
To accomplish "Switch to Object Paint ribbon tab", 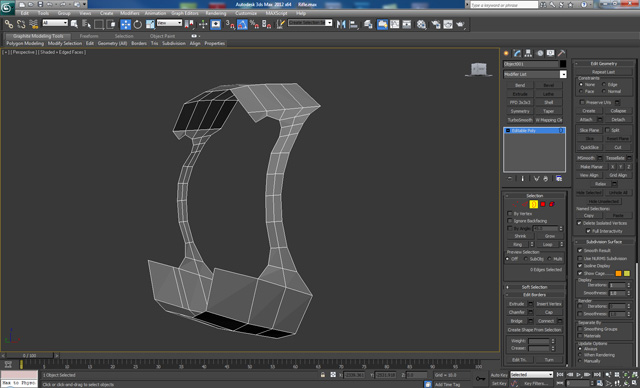I will [162, 36].
